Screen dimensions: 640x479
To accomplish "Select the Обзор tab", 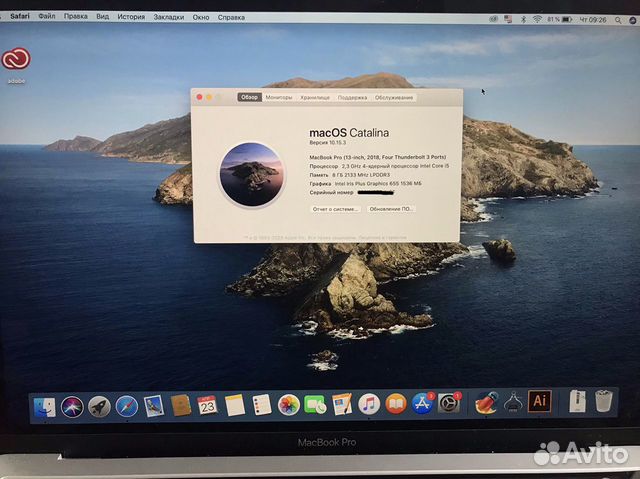I will pyautogui.click(x=249, y=97).
